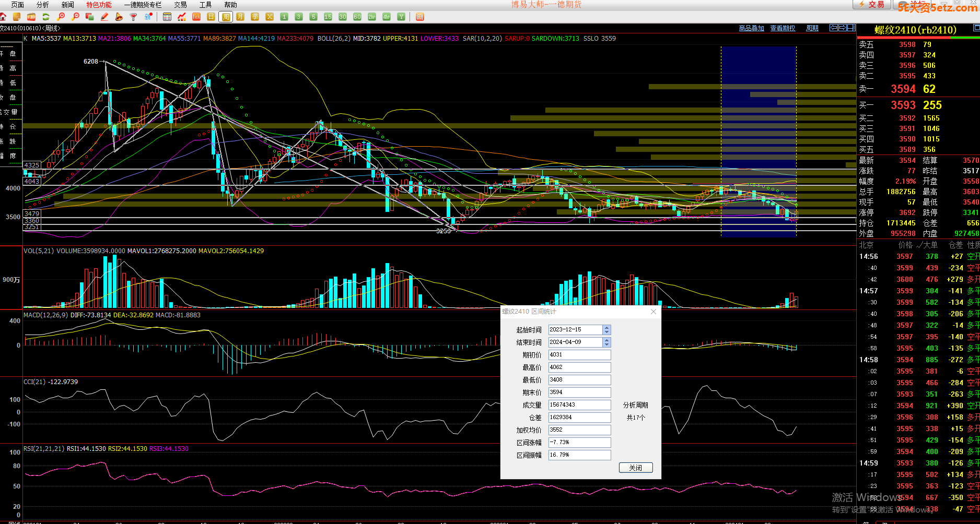This screenshot has height=524, width=980.
Task: Open the Tick chart view icon
Action: pyautogui.click(x=196, y=17)
